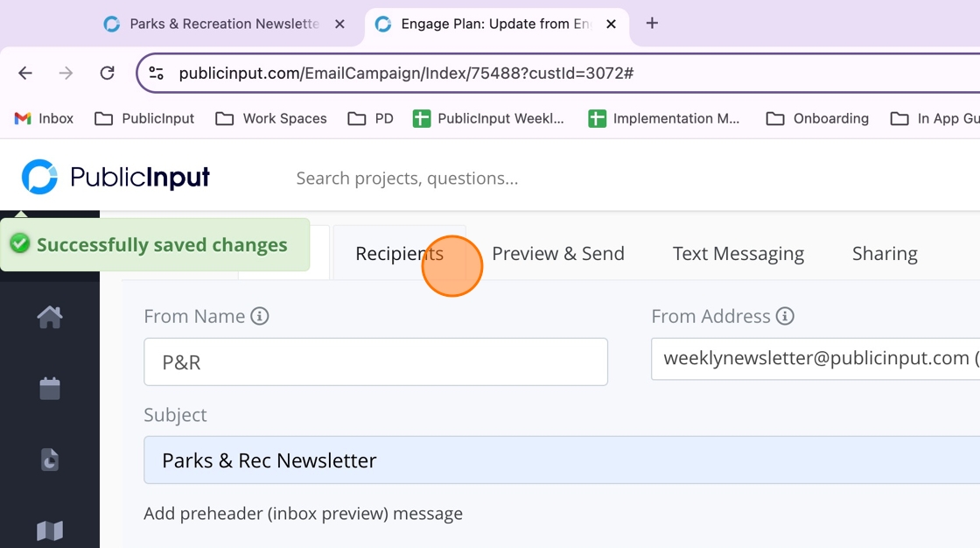Click the PublicInput logo

[x=115, y=178]
